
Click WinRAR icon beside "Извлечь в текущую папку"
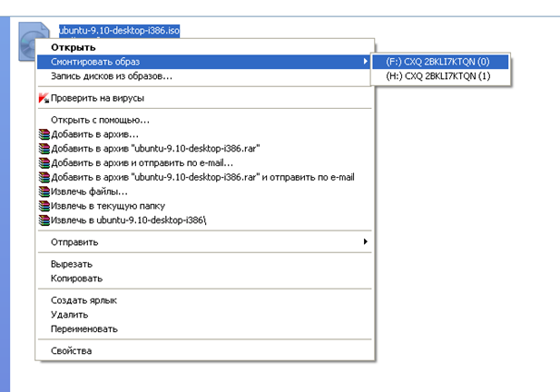click(44, 206)
